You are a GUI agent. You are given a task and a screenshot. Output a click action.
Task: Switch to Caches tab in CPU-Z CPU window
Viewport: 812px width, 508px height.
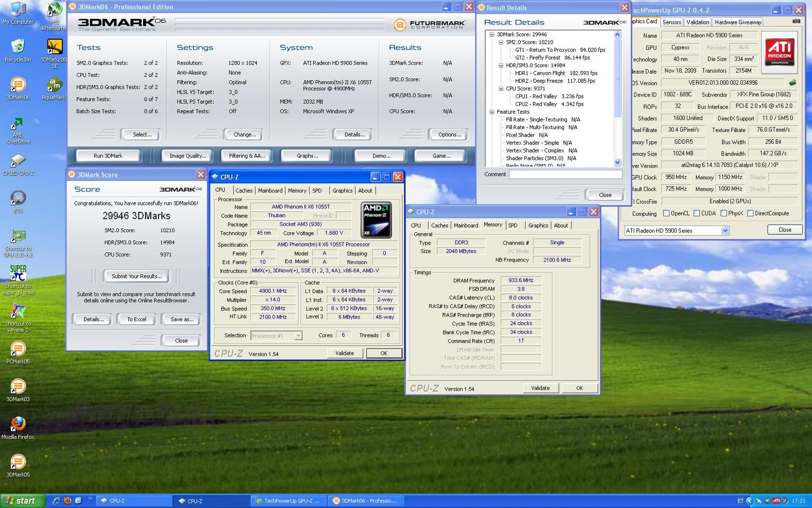point(244,190)
